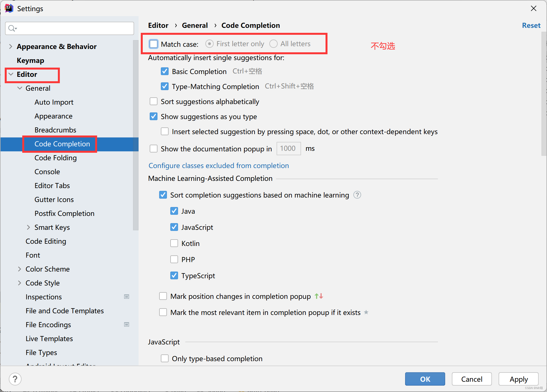Select Postfix Completion page
This screenshot has width=547, height=392.
click(64, 213)
